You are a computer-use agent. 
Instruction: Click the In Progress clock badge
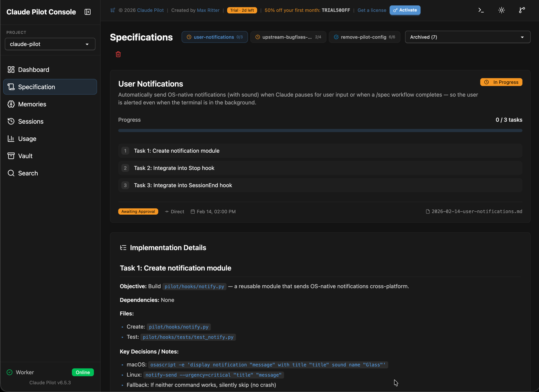(501, 82)
